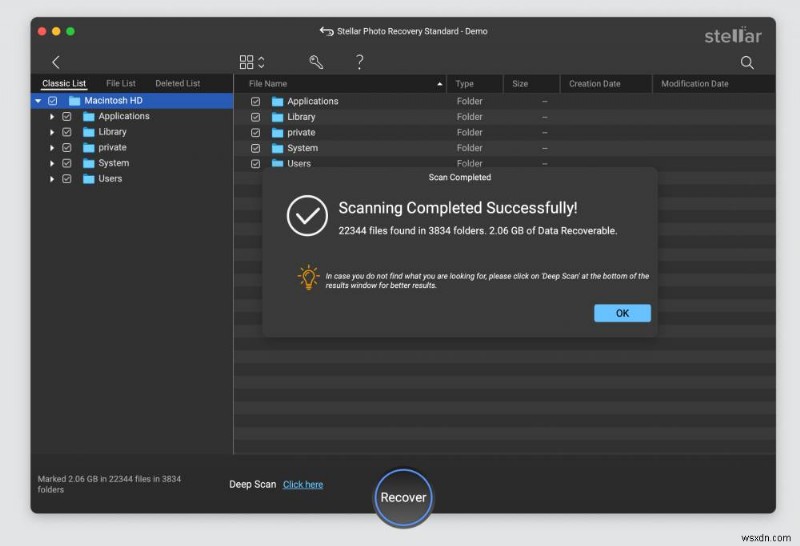
Task: Toggle the private checkbox in the file list
Action: [256, 133]
